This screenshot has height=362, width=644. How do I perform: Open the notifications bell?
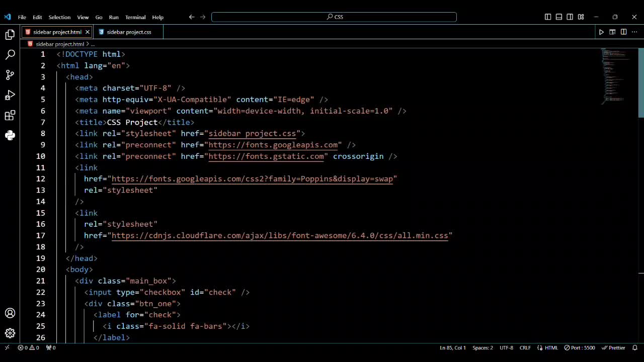pyautogui.click(x=635, y=347)
